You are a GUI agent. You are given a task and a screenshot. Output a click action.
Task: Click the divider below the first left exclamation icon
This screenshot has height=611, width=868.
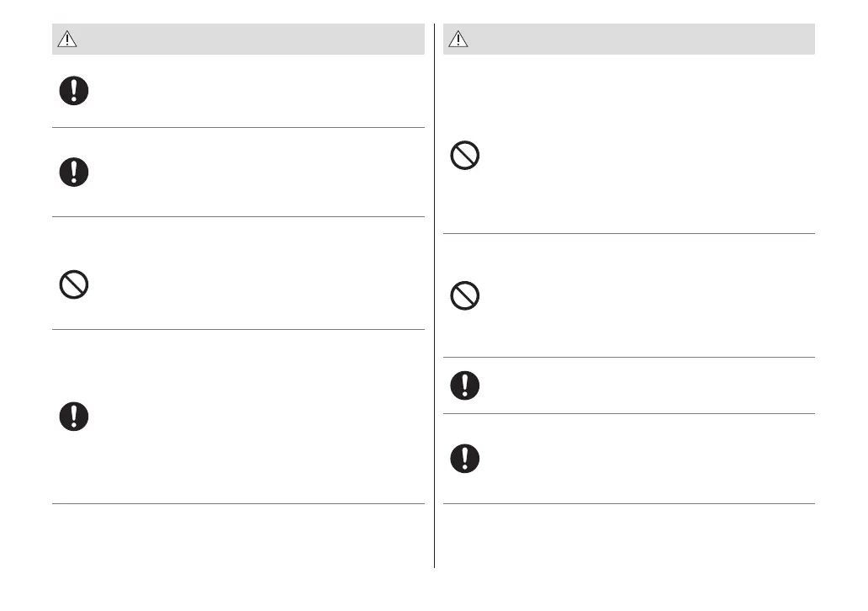tap(238, 128)
